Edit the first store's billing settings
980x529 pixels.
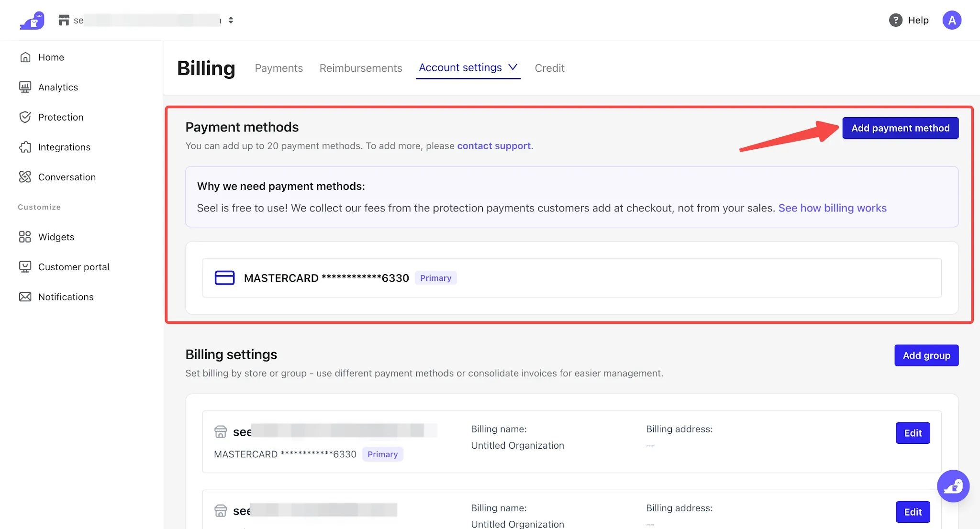pyautogui.click(x=913, y=433)
